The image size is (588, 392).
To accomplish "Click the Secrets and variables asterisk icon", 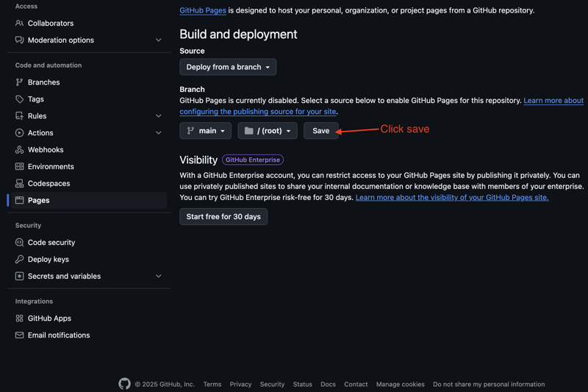I will (x=19, y=276).
